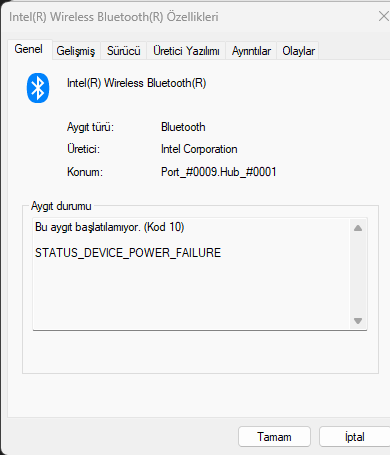Click the Intel(R) Wireless Bluetooth(R) device name

(x=137, y=83)
